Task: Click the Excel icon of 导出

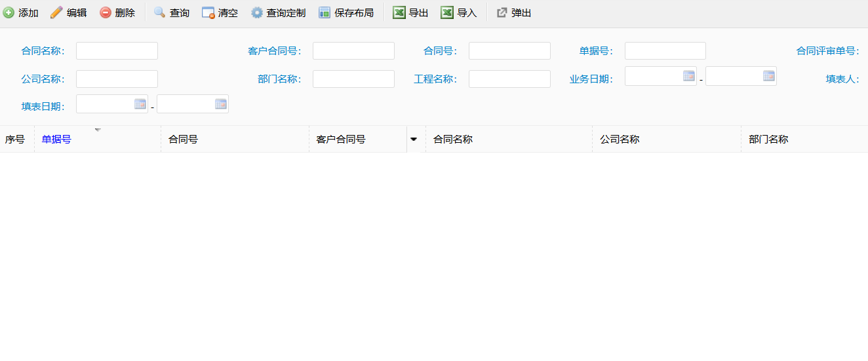Action: pyautogui.click(x=399, y=12)
